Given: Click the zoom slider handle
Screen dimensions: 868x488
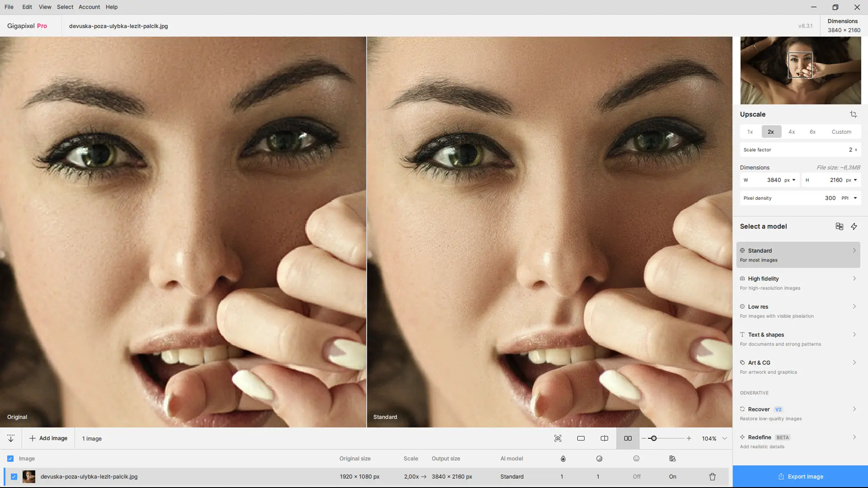Looking at the screenshot, I should 653,438.
